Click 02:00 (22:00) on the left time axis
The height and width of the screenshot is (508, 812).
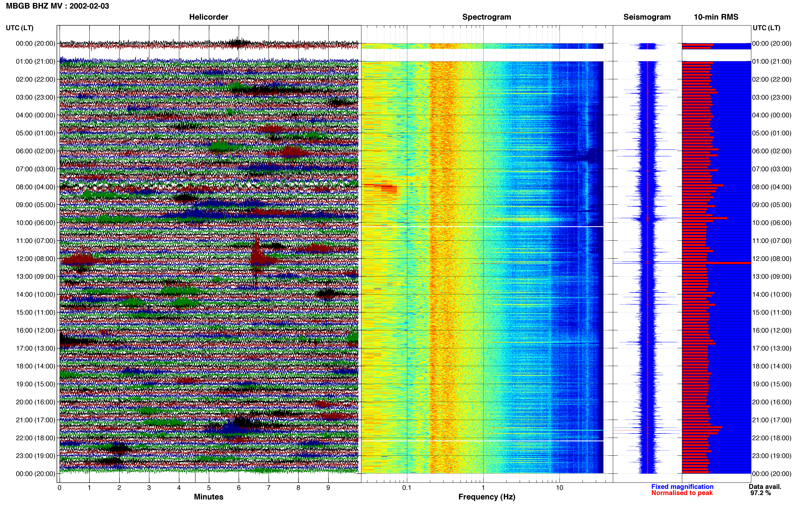point(36,79)
